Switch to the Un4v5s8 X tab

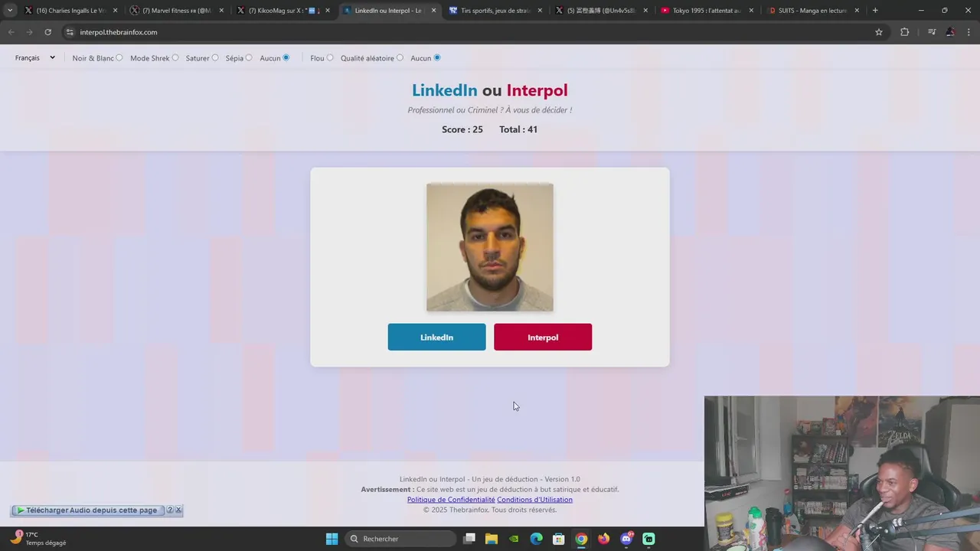(x=601, y=11)
